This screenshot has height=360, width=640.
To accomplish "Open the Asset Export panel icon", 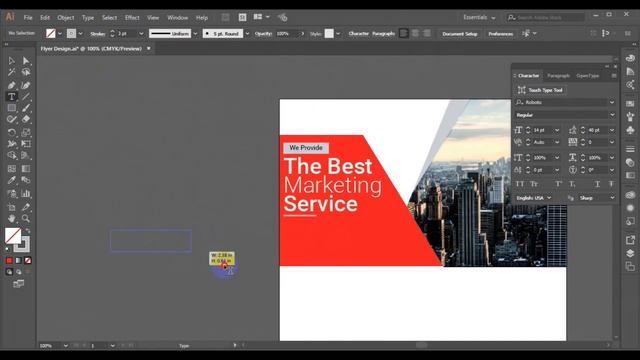I will [x=630, y=240].
